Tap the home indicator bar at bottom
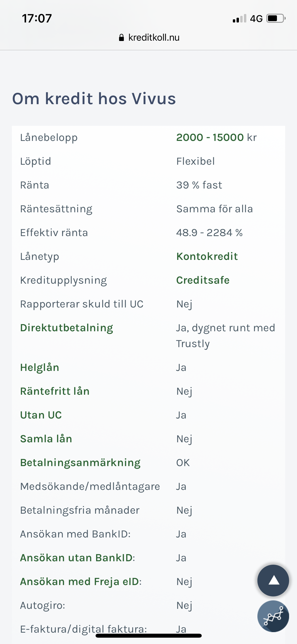The height and width of the screenshot is (644, 297). tap(148, 636)
